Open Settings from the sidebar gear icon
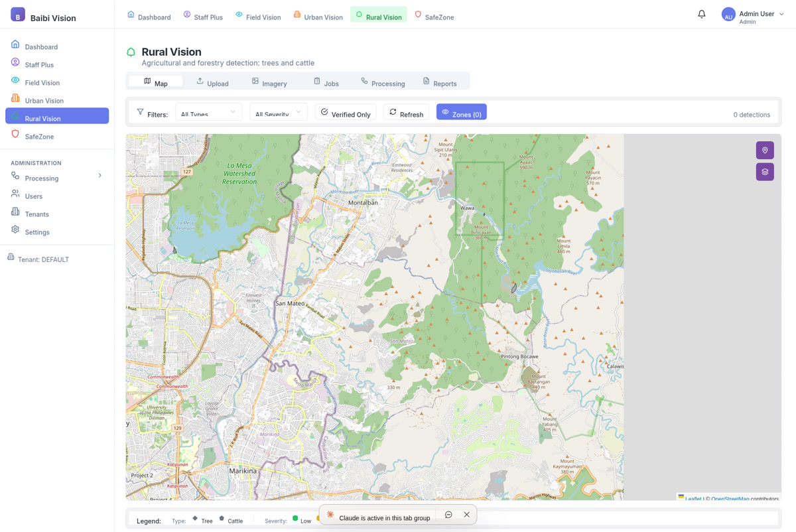Viewport: 796px width, 532px height. click(x=15, y=232)
